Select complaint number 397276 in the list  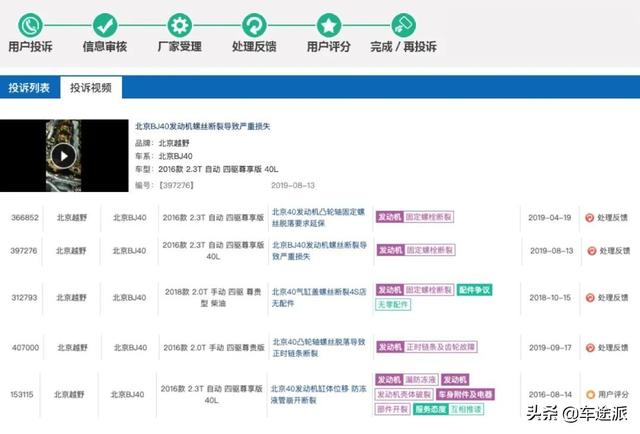24,251
